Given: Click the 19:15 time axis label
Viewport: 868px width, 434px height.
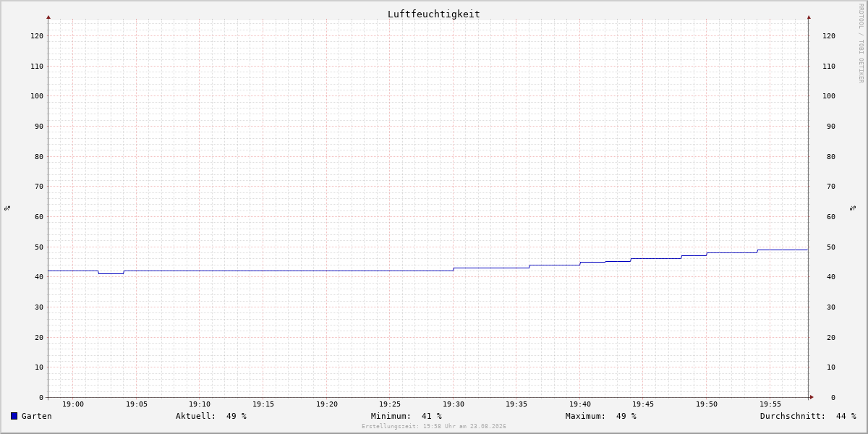Looking at the screenshot, I should click(263, 404).
